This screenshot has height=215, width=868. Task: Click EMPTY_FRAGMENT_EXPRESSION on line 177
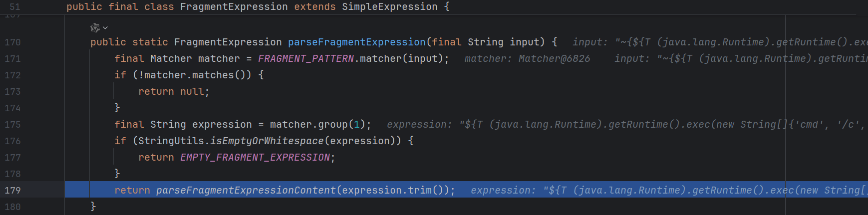pyautogui.click(x=255, y=158)
